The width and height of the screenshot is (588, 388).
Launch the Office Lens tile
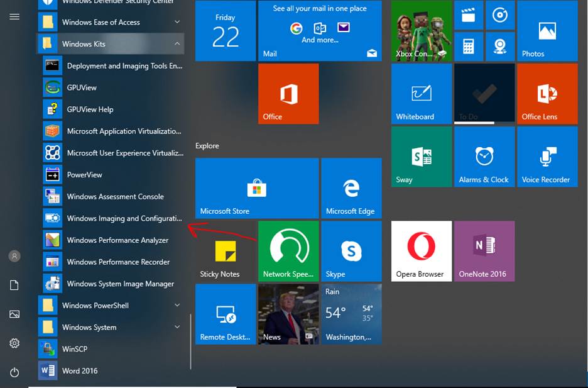pos(548,94)
